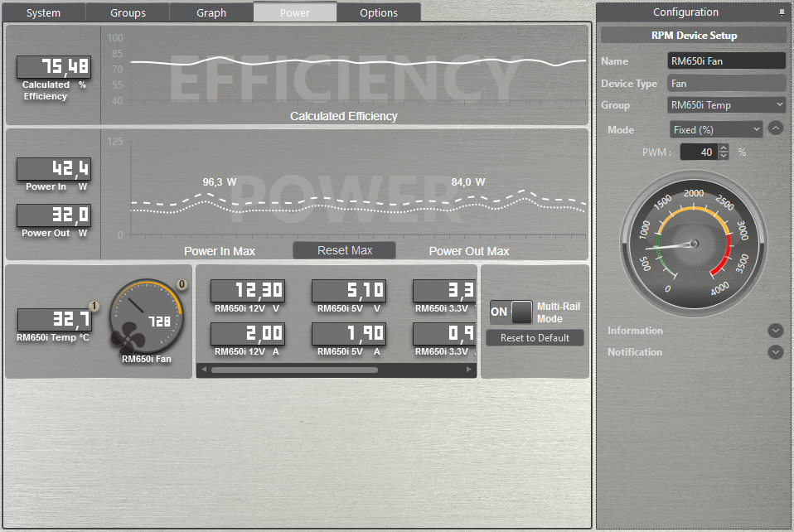Click the Reset Max button

point(344,250)
